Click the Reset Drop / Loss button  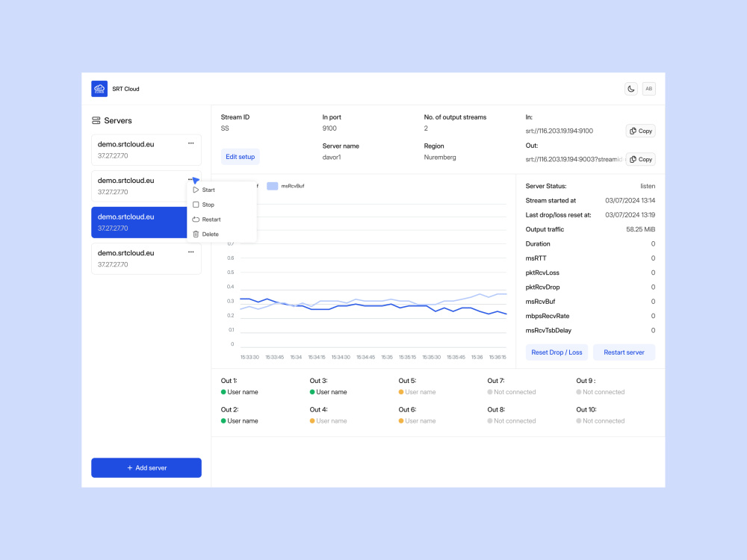(557, 352)
